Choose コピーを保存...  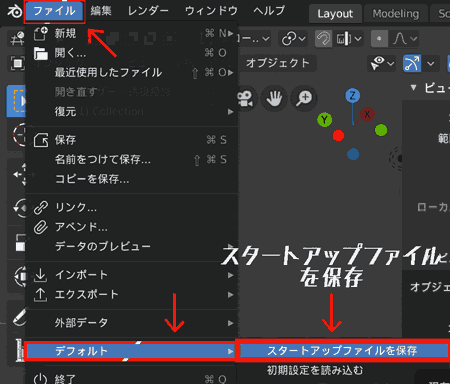[x=132, y=179]
